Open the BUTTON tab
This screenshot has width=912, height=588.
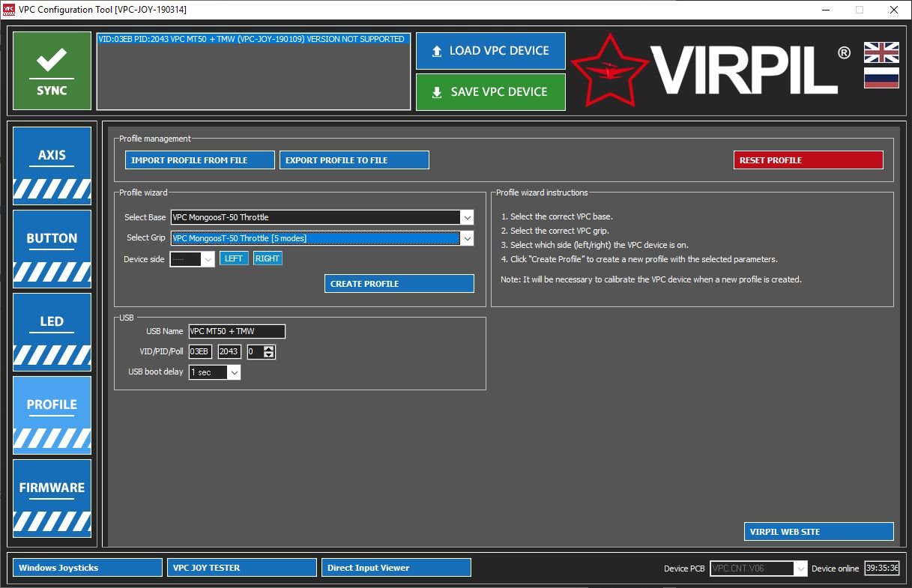(52, 249)
